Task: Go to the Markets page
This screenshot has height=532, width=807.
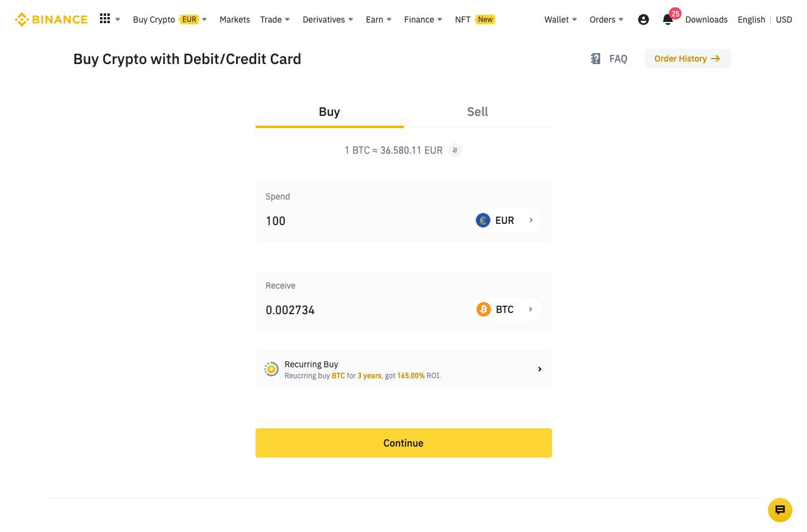Action: 235,20
